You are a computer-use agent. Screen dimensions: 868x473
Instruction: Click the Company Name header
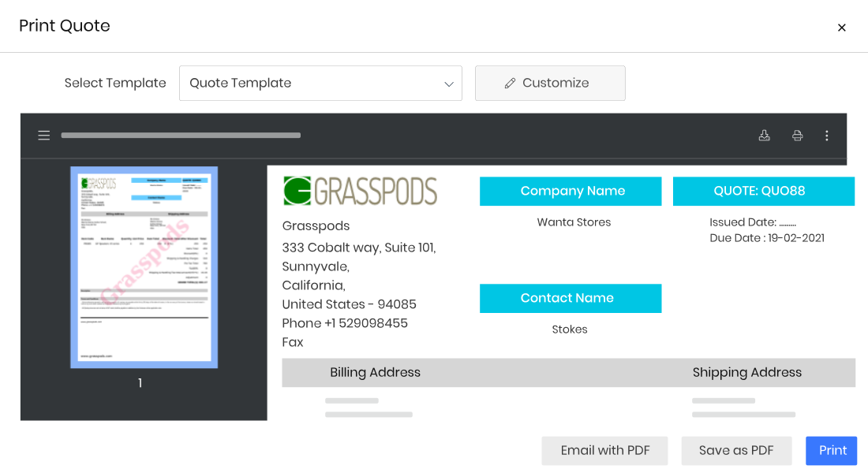click(x=571, y=192)
